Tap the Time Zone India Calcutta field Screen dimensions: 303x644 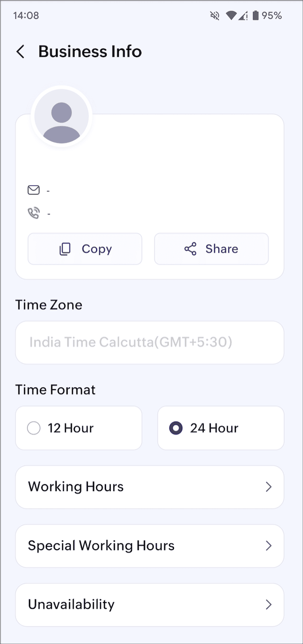click(x=149, y=342)
